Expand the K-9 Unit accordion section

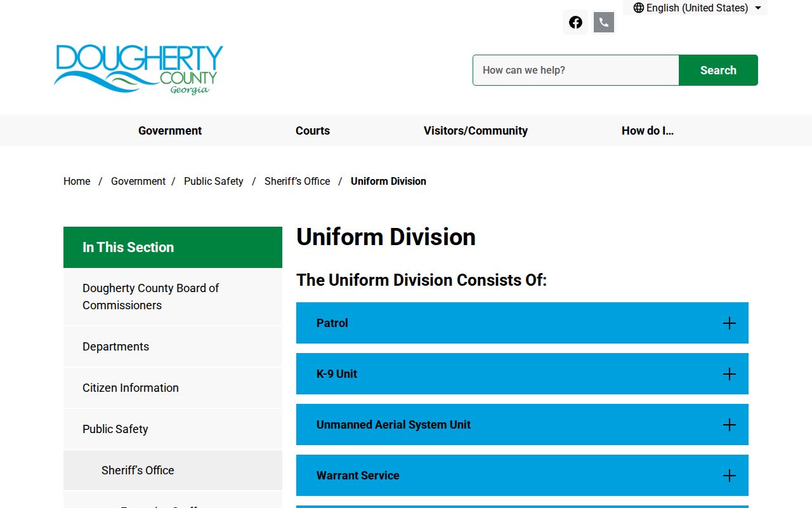click(x=522, y=374)
